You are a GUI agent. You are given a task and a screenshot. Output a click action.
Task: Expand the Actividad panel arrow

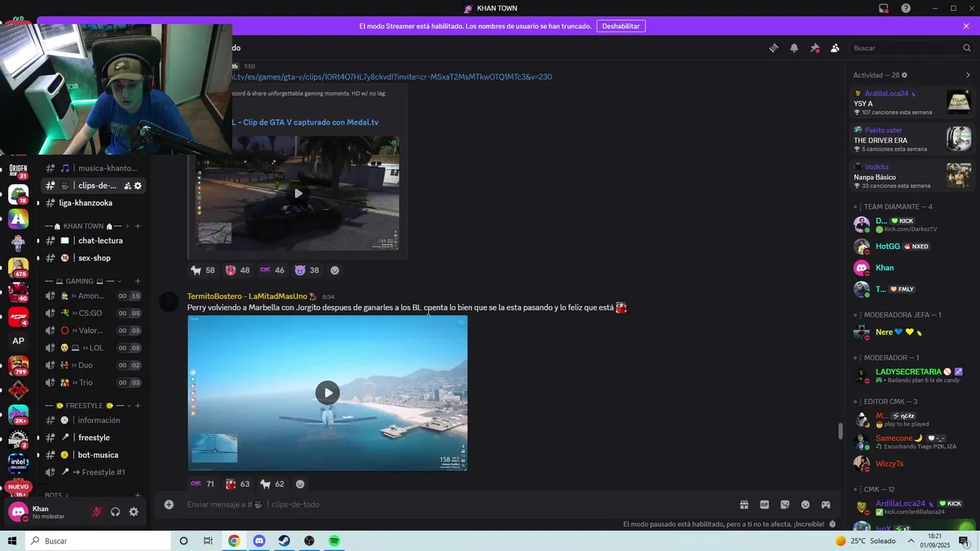[968, 75]
